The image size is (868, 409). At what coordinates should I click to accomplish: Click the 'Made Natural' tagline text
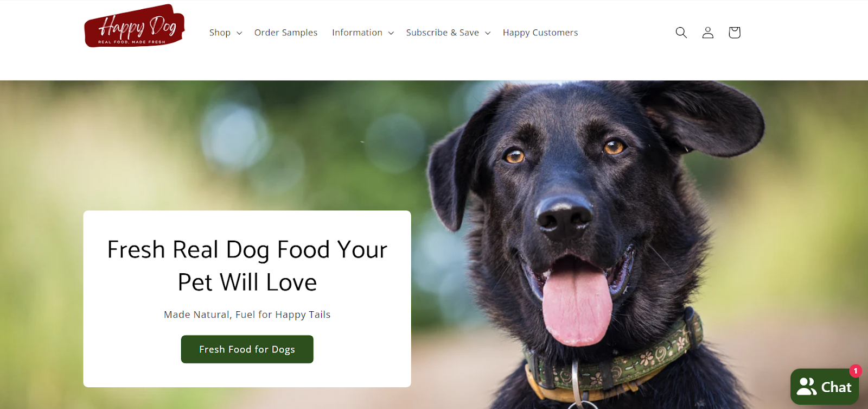247,314
